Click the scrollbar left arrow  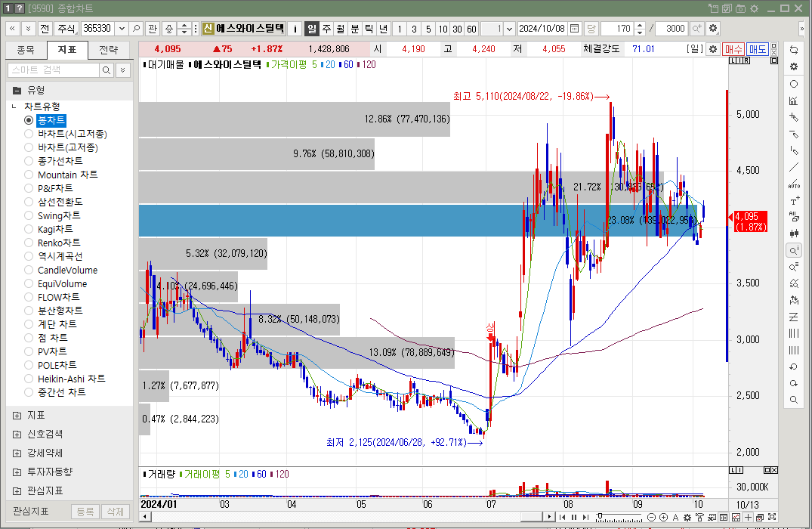click(146, 517)
